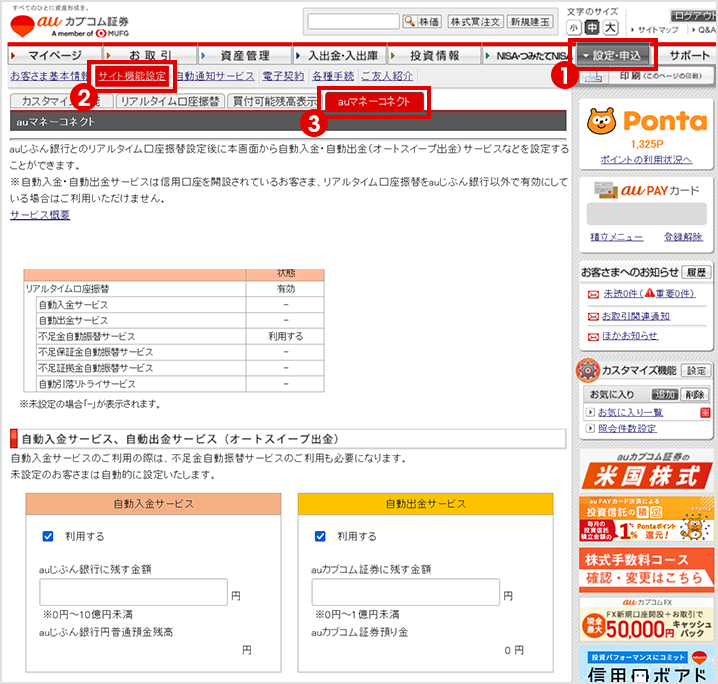Uncheck 利用する under 自動出金サービス

[x=321, y=536]
